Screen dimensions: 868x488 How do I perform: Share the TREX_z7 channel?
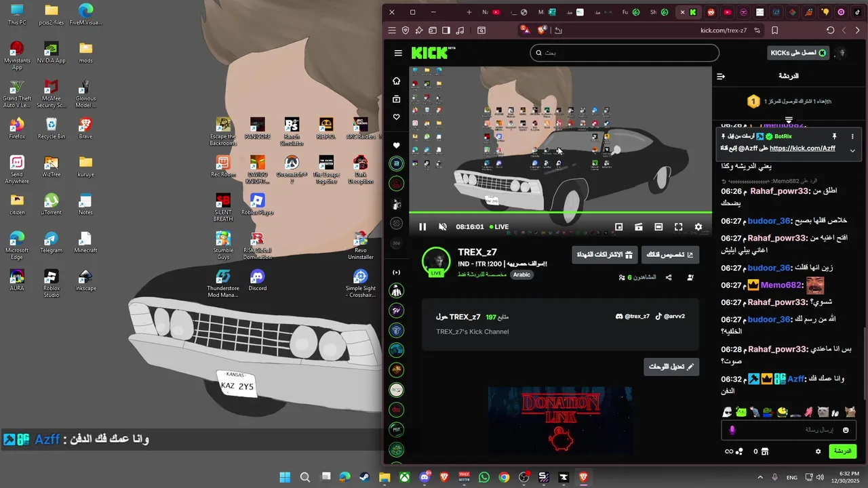669,277
